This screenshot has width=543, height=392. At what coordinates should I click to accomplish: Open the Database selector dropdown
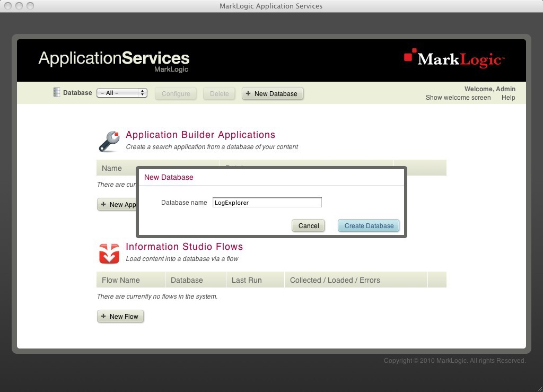click(122, 93)
